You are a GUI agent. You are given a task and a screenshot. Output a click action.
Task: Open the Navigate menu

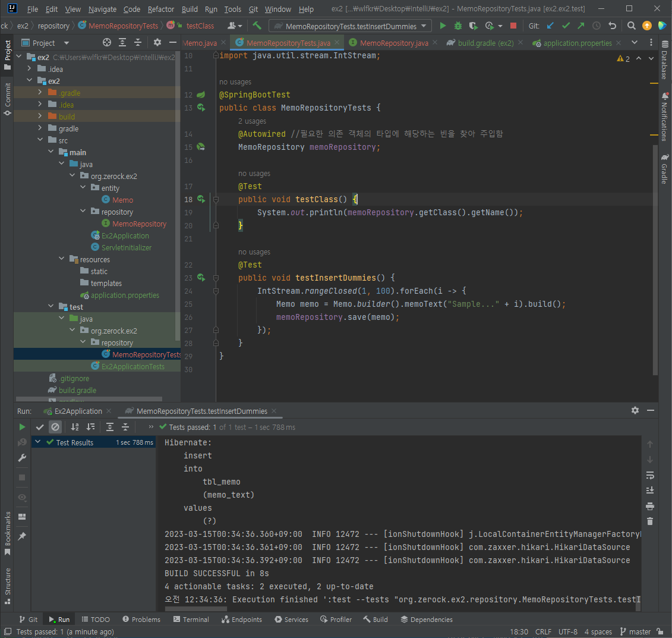click(102, 9)
